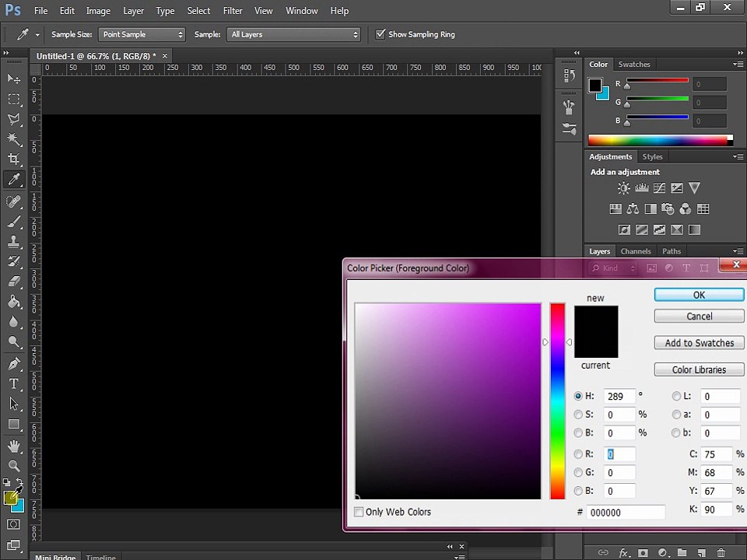Click the vertical hue slider strip
Image resolution: width=747 pixels, height=560 pixels.
tap(557, 401)
